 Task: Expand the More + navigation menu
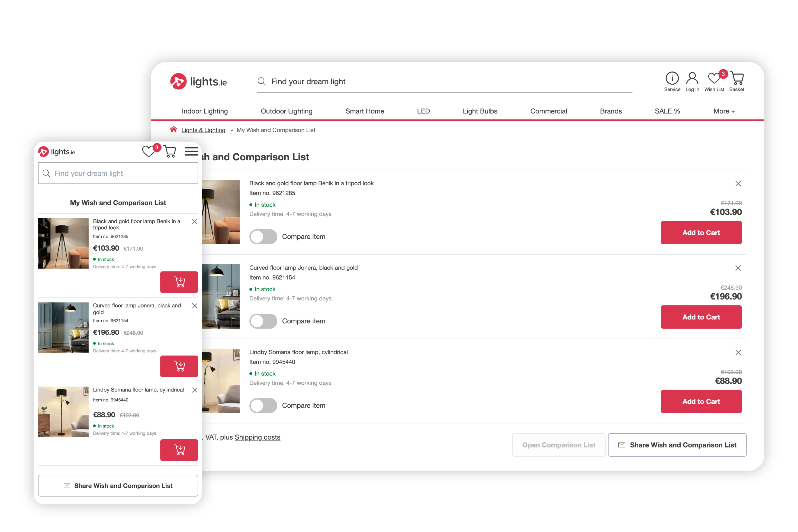pos(724,111)
